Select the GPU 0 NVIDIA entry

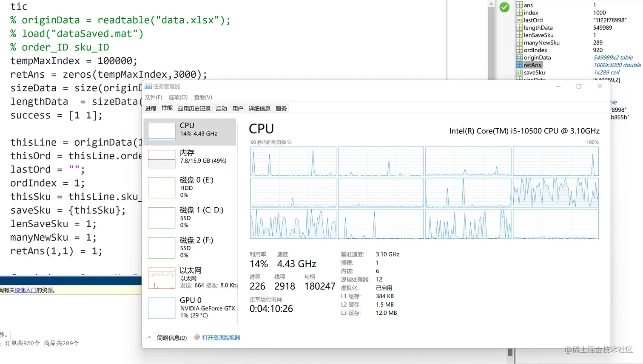click(x=190, y=308)
